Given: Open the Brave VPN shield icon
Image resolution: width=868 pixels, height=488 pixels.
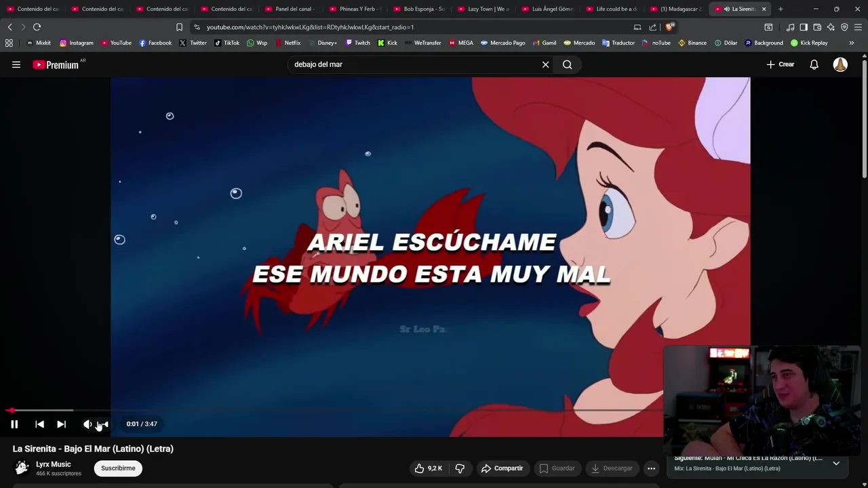Looking at the screenshot, I should [x=844, y=27].
